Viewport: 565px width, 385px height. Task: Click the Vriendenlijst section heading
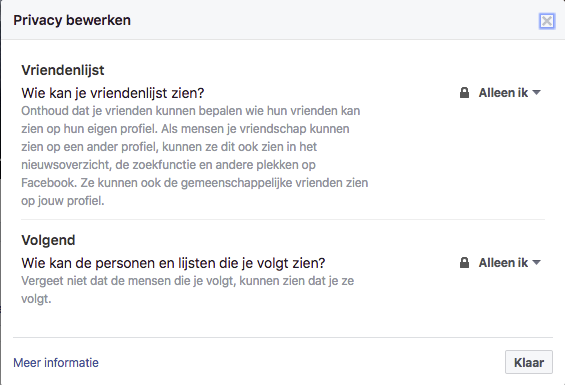(63, 70)
